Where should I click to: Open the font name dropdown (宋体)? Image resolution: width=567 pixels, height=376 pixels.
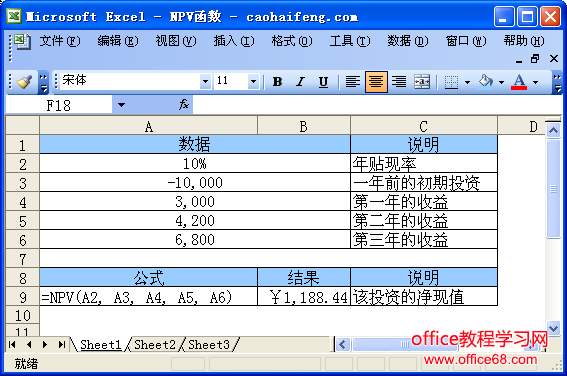pos(205,81)
